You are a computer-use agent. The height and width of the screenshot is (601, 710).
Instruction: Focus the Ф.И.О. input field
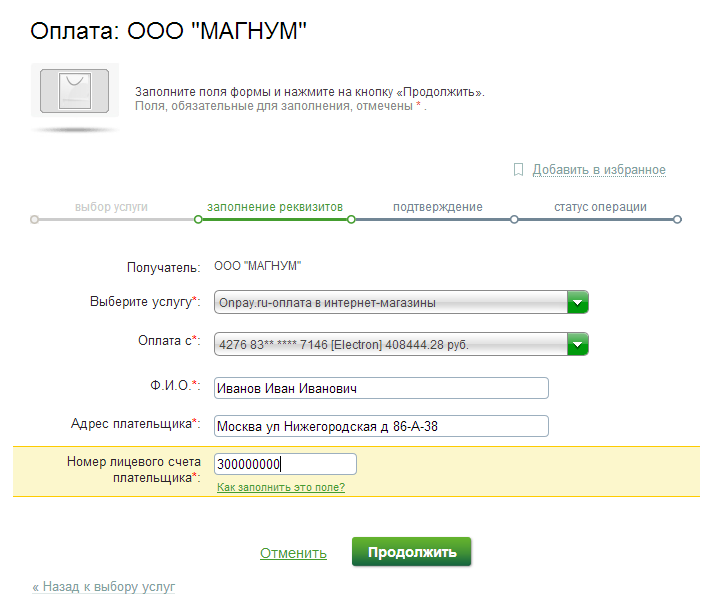(x=381, y=388)
